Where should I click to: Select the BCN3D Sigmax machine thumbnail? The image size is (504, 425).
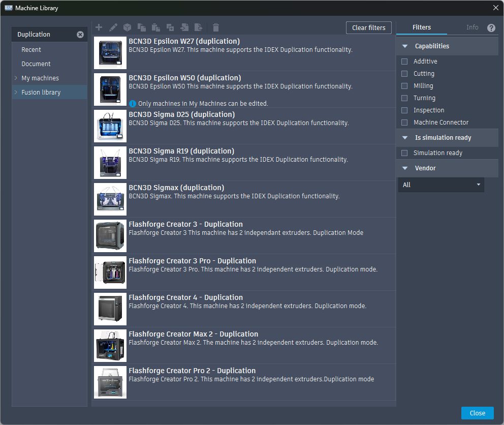tap(110, 199)
